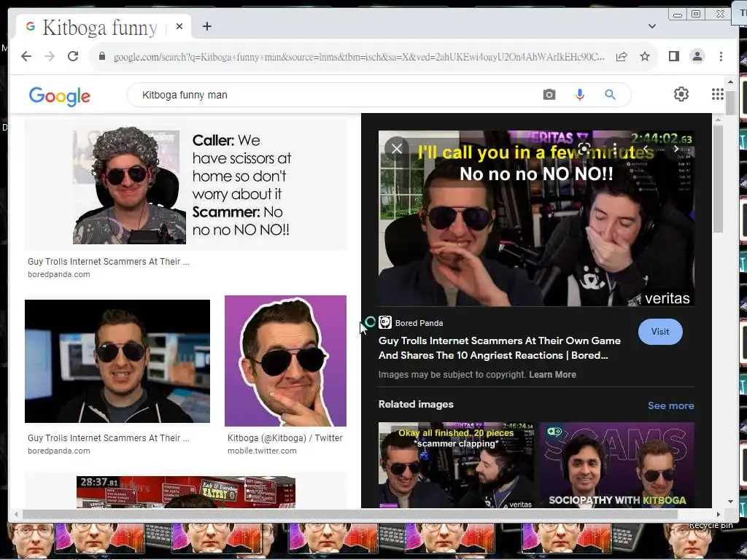The width and height of the screenshot is (747, 560).
Task: Click the horizontal scrollbar left arrow
Action: point(16,514)
